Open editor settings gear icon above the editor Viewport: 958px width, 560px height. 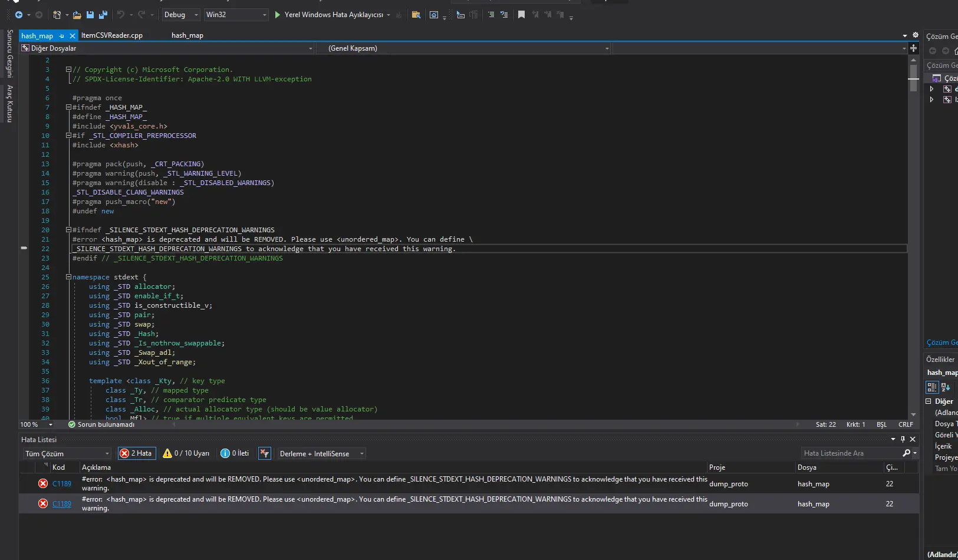[x=916, y=35]
